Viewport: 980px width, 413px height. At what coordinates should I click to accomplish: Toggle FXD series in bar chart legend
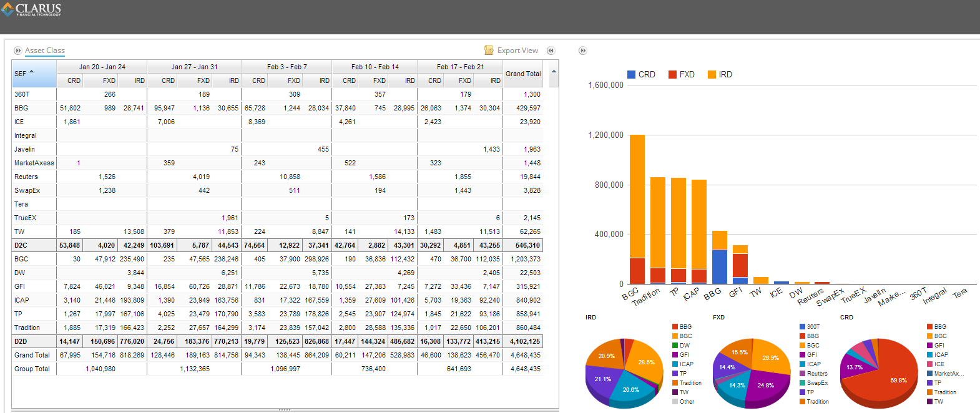pyautogui.click(x=682, y=74)
